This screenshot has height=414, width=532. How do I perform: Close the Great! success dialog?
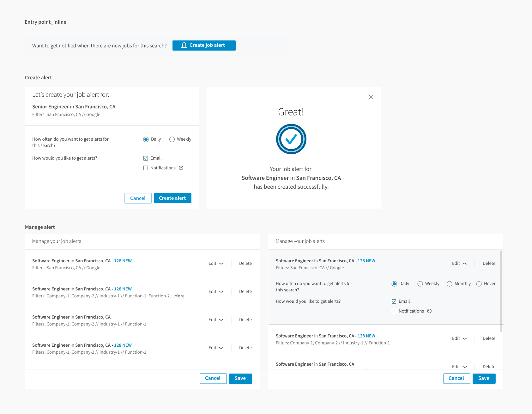coord(371,97)
